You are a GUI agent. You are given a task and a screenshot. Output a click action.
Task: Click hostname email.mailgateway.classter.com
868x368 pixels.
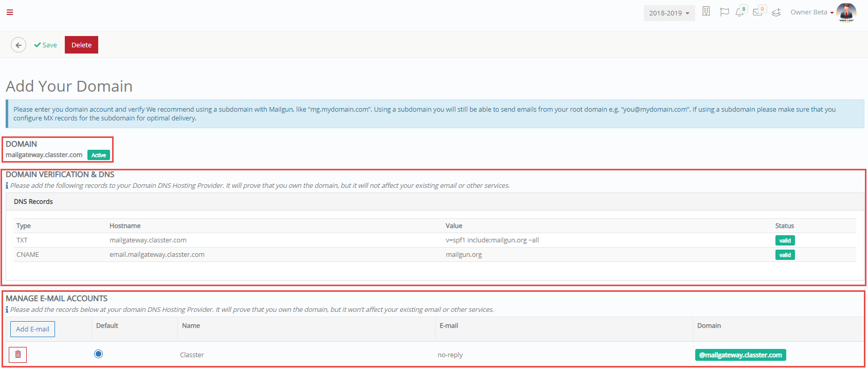tap(157, 255)
